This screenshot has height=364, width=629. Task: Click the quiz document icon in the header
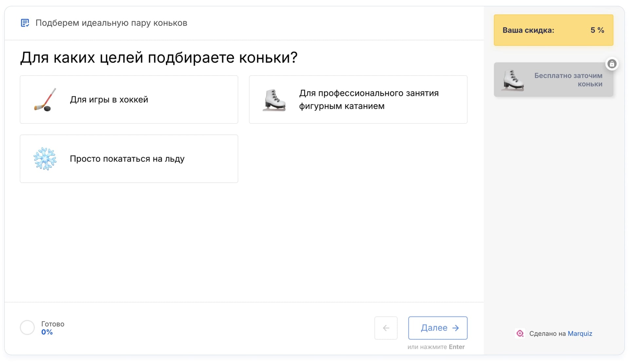tap(25, 23)
